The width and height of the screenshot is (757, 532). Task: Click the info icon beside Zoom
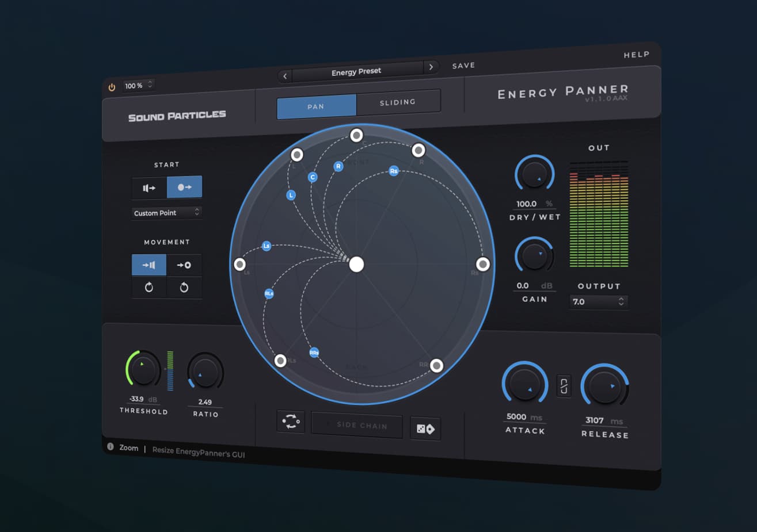[x=111, y=446]
